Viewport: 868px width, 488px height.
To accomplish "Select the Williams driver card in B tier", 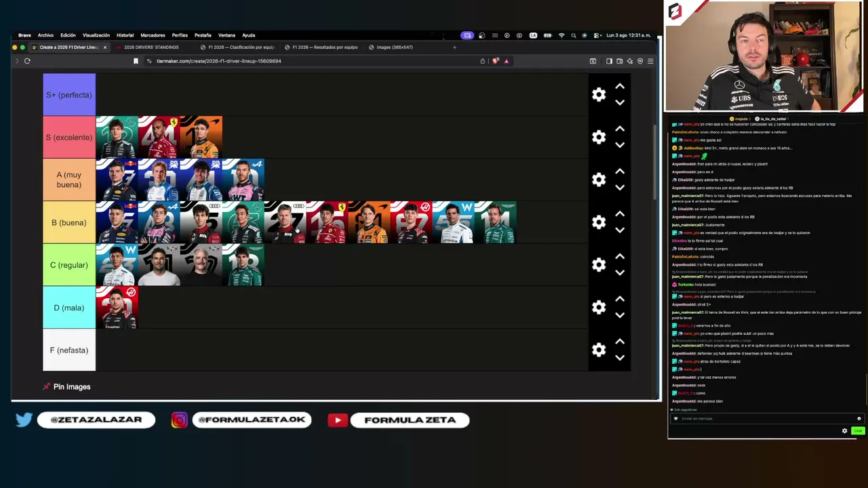I will tap(453, 222).
